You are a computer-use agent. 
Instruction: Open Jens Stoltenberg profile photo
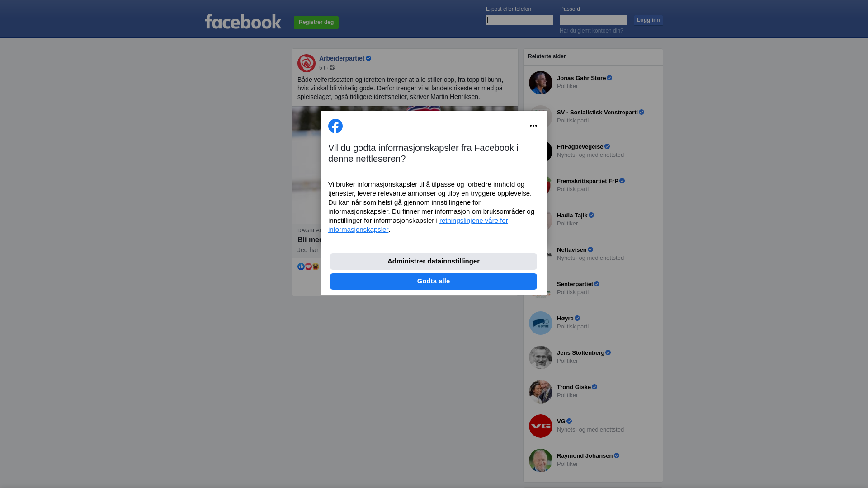541,357
